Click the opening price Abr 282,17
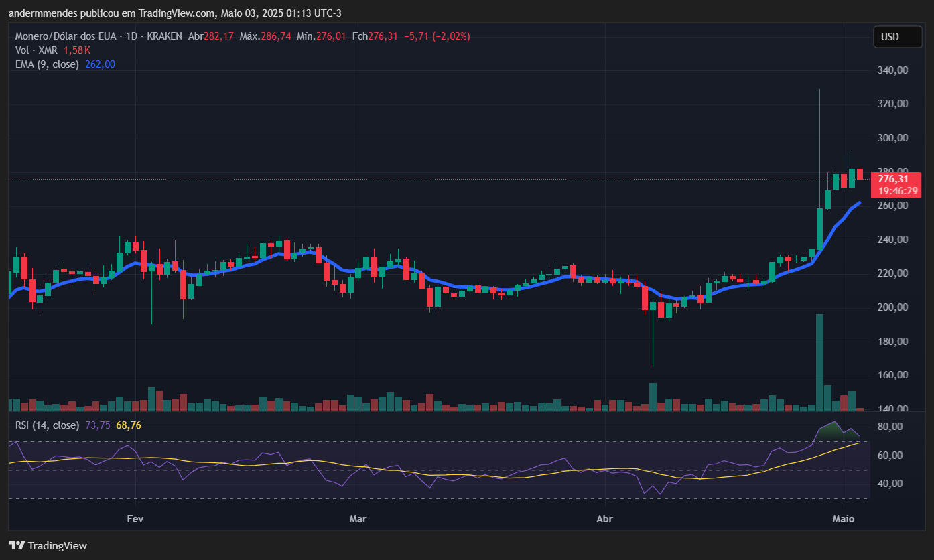 (x=211, y=36)
